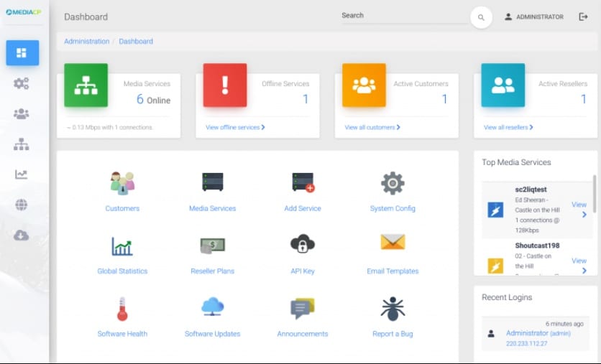Open the System Config gear icon
Image resolution: width=601 pixels, height=364 pixels.
[393, 183]
